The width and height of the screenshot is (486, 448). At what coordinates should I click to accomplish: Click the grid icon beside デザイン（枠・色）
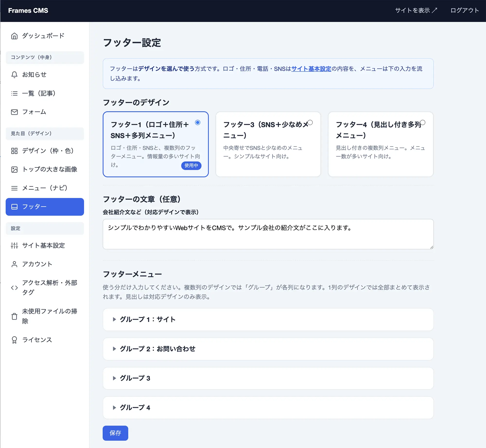point(14,151)
